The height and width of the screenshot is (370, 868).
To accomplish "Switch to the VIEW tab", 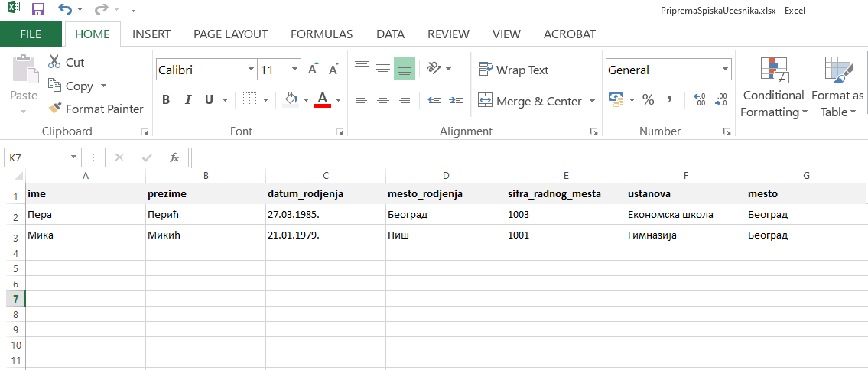I will (506, 34).
